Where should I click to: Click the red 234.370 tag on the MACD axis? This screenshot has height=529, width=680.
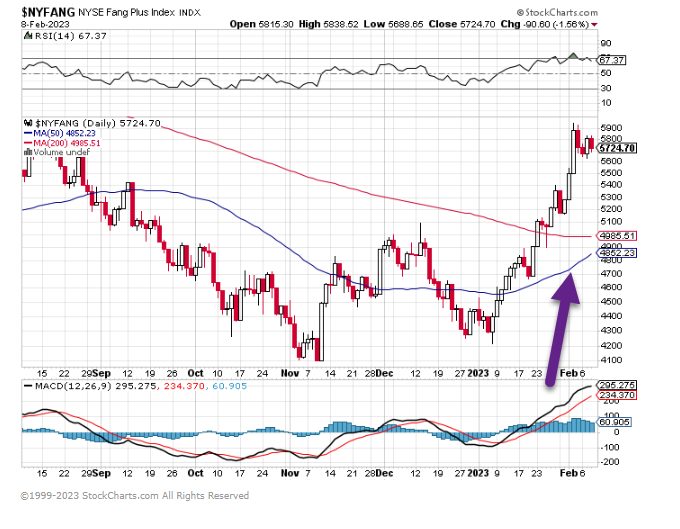617,395
